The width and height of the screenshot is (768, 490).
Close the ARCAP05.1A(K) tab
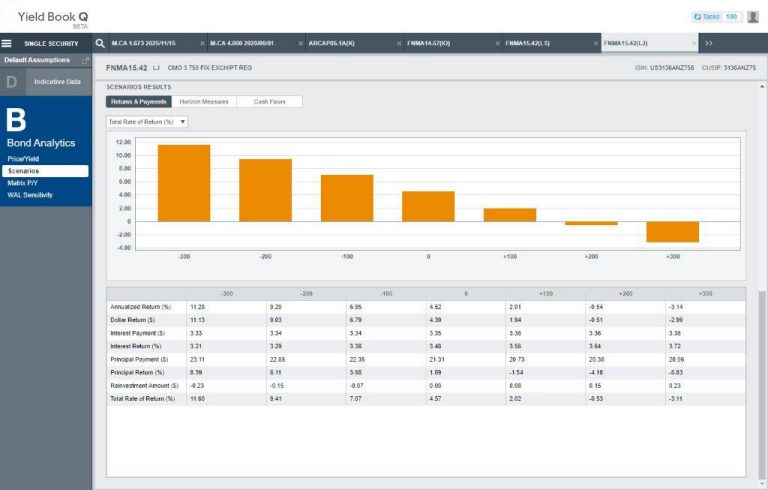coord(399,44)
